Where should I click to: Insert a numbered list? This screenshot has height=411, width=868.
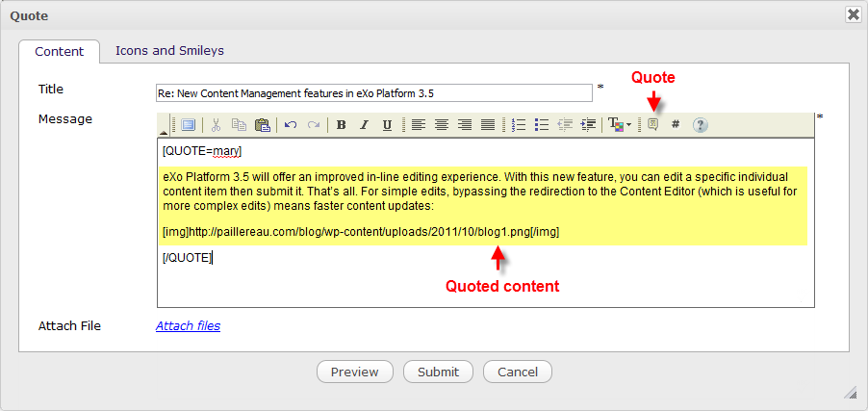click(519, 125)
